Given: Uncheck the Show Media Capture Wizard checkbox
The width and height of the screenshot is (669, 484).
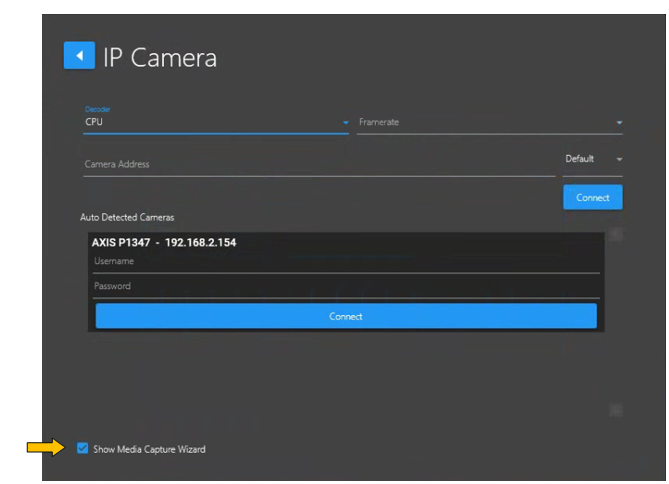Looking at the screenshot, I should click(82, 449).
